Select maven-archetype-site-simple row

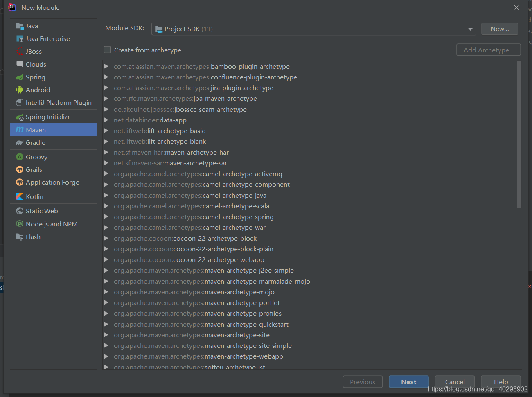pos(312,345)
